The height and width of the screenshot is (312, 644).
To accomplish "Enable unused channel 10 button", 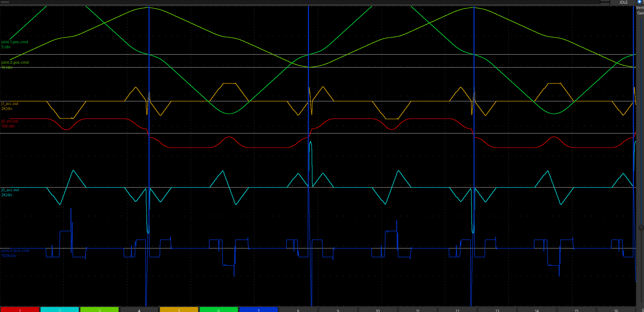I will (x=378, y=310).
